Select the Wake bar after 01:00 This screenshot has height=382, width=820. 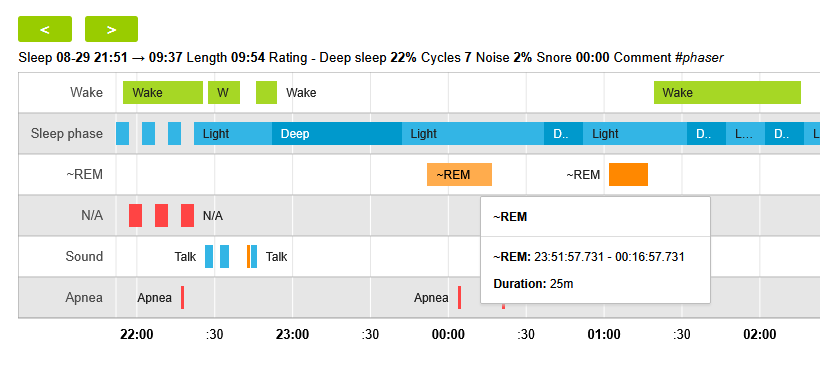click(727, 93)
